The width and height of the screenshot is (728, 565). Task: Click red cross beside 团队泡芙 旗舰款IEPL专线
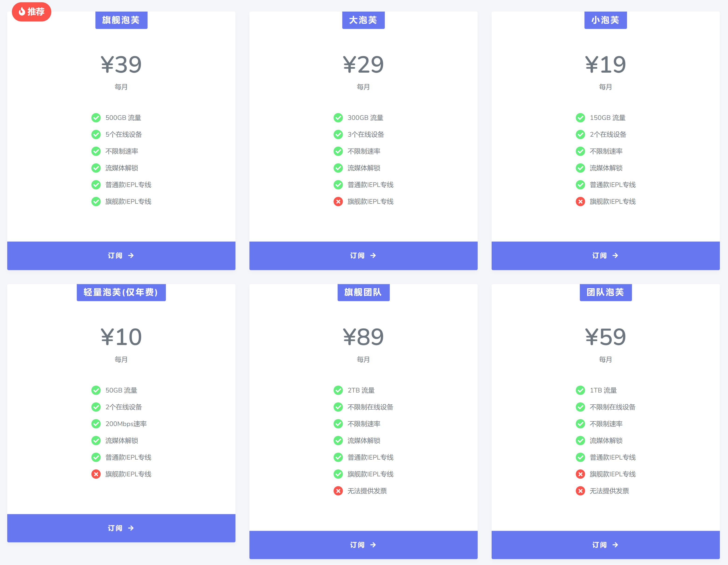pyautogui.click(x=580, y=474)
